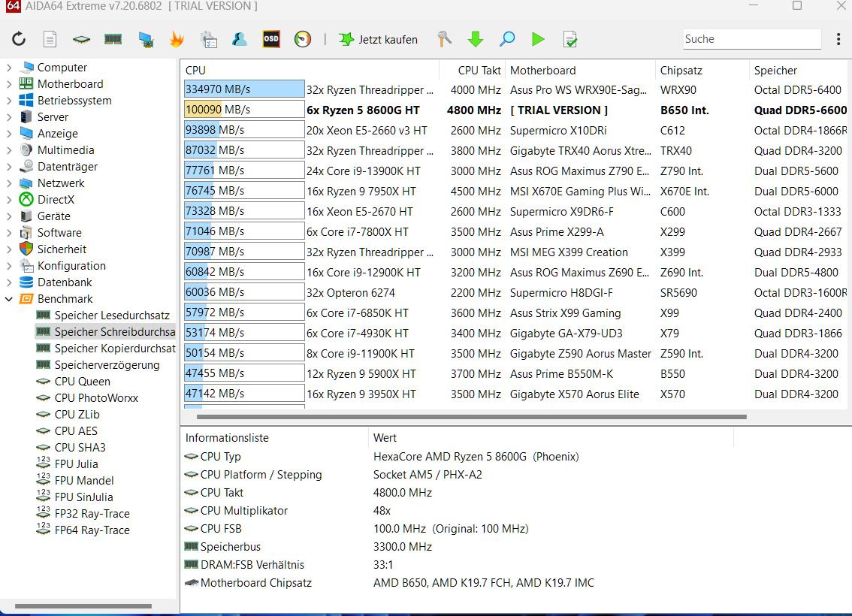Viewport: 852px width, 616px height.
Task: Select the CPU Multiplikator info row
Action: pyautogui.click(x=457, y=511)
